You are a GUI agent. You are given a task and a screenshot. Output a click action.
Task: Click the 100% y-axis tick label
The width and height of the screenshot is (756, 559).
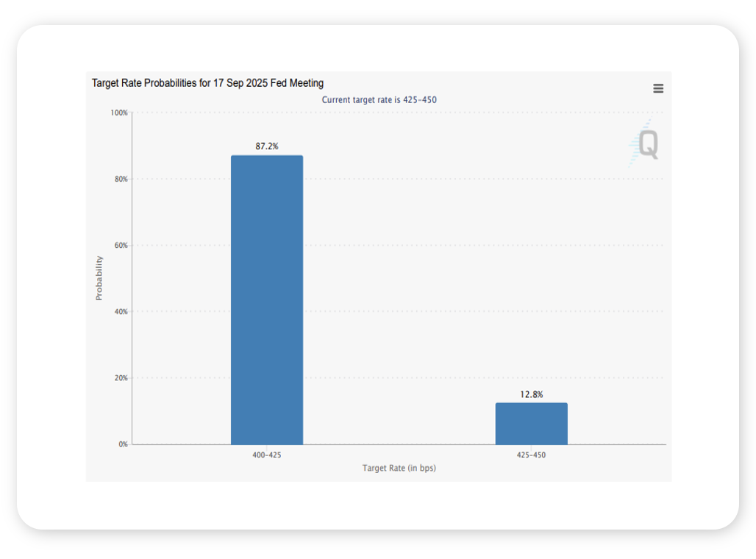click(x=119, y=113)
